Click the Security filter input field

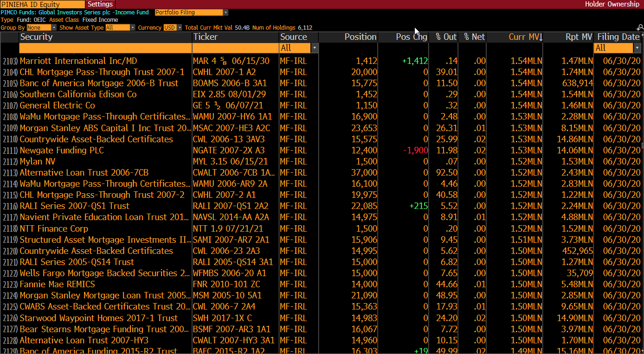coord(105,48)
